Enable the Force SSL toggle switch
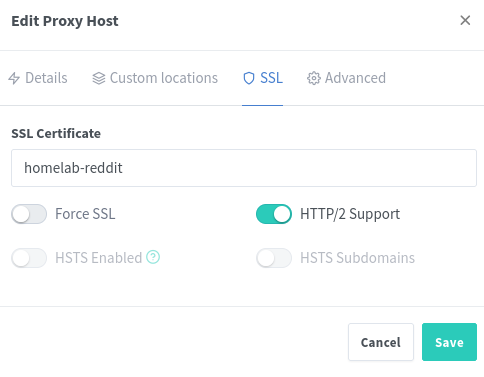Viewport: 484px width, 377px height. click(29, 214)
